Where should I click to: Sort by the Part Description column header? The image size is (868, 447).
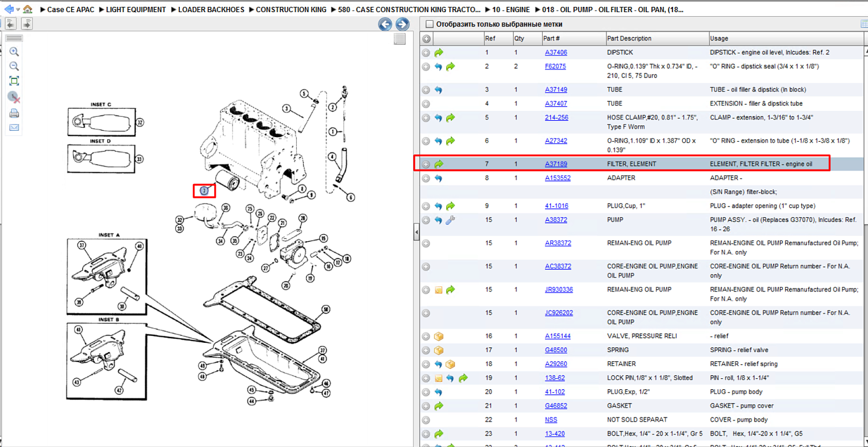point(656,39)
